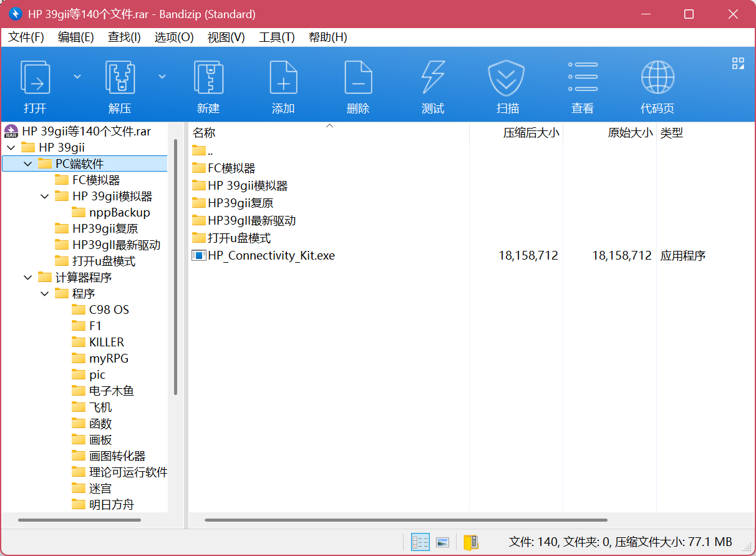Viewport: 756px width, 556px height.
Task: Click the tree panel vertical scrollbar
Action: click(175, 267)
